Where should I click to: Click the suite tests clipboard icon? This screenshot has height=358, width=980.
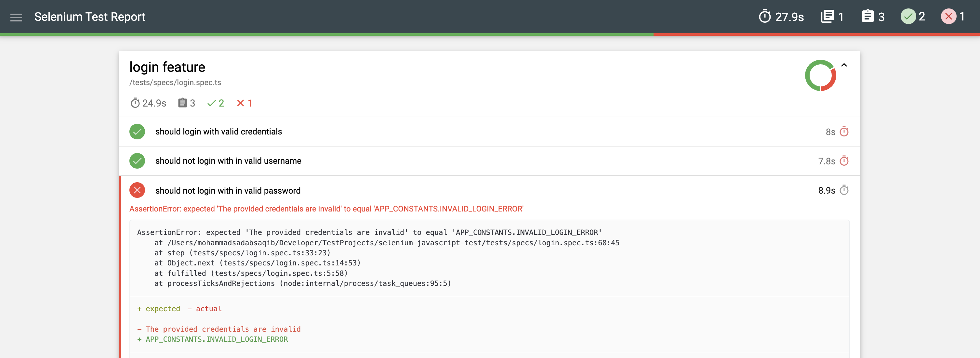click(x=183, y=103)
